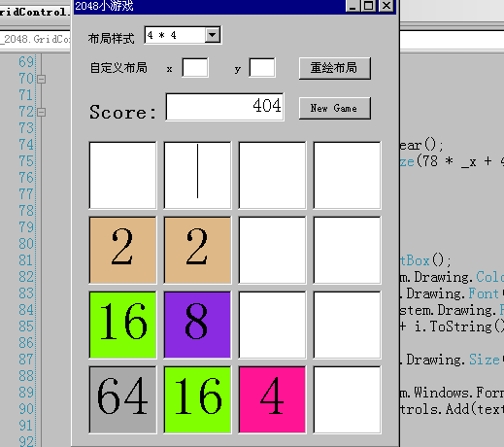
Task: Click line number 80 in code editor
Action: pos(26,244)
